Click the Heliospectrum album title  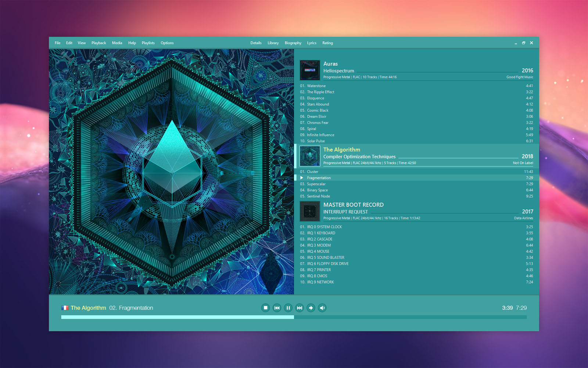coord(339,71)
